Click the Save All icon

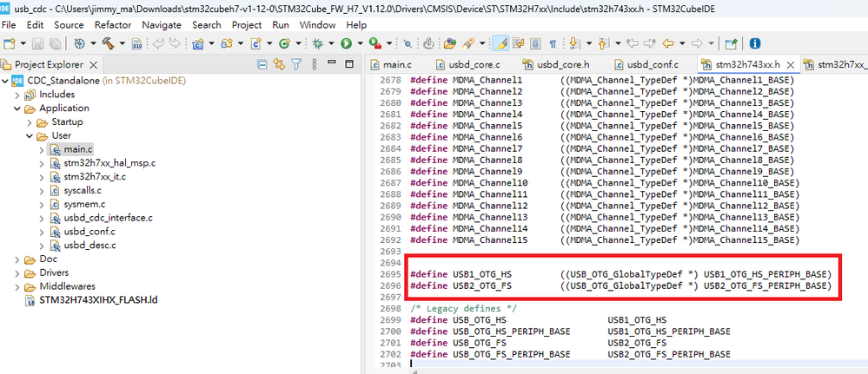pyautogui.click(x=55, y=43)
